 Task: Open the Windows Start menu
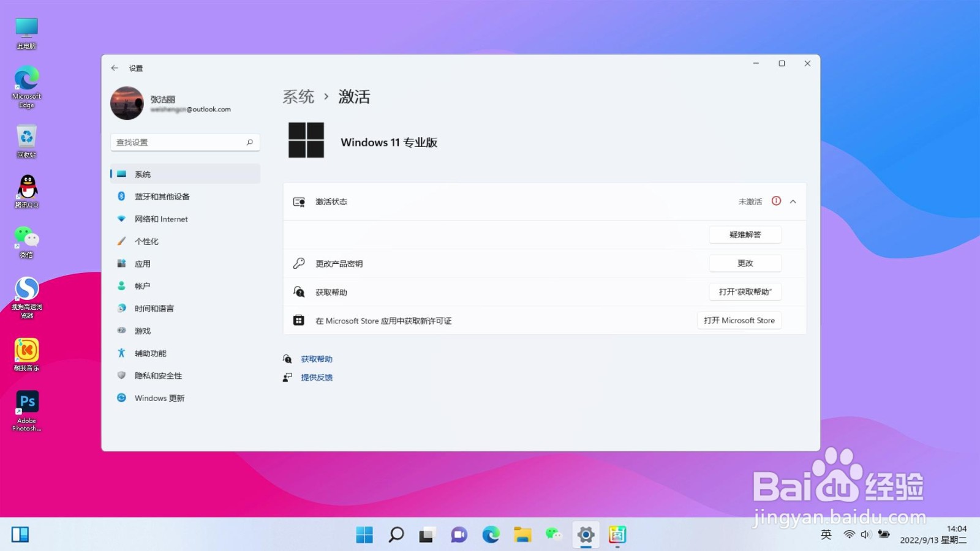click(x=364, y=534)
